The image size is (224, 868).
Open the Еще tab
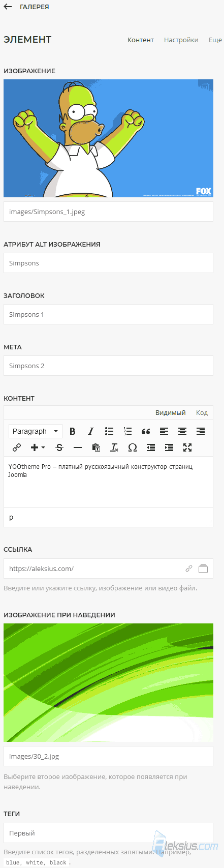(215, 40)
